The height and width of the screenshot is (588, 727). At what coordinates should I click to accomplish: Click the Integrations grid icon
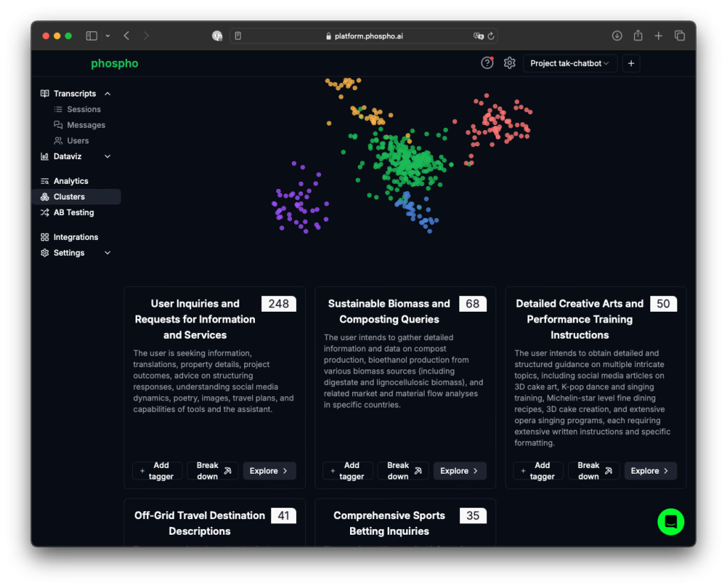[x=45, y=236]
